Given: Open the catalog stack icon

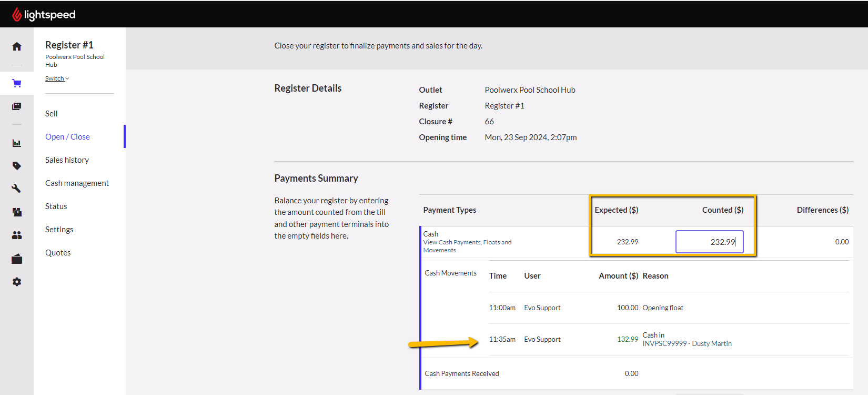Looking at the screenshot, I should (17, 106).
